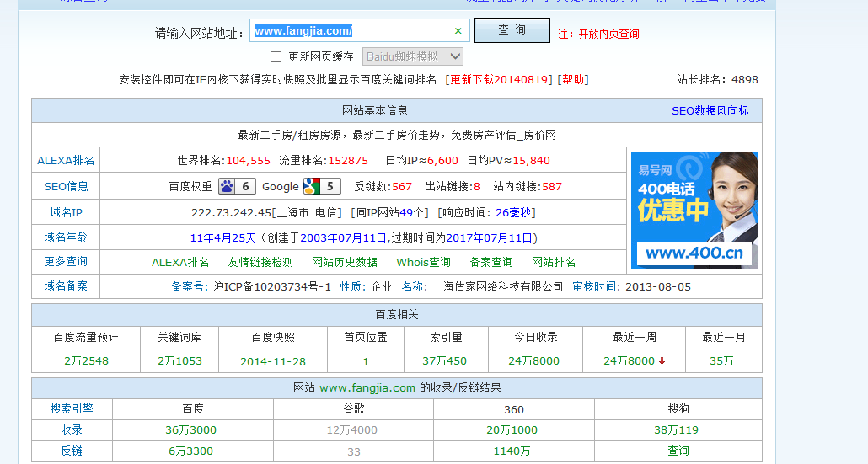Open today's indexed 24万8000
Screen dimensions: 868x464
pos(533,361)
